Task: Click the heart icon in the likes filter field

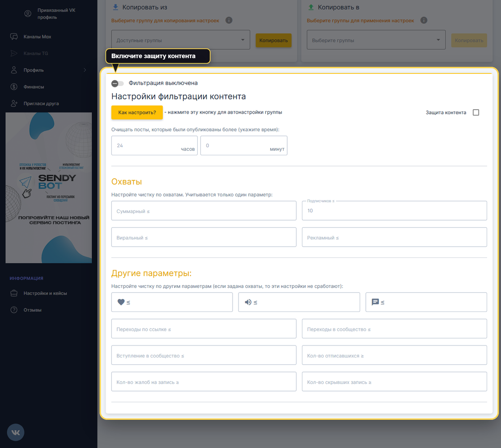Action: click(x=120, y=302)
